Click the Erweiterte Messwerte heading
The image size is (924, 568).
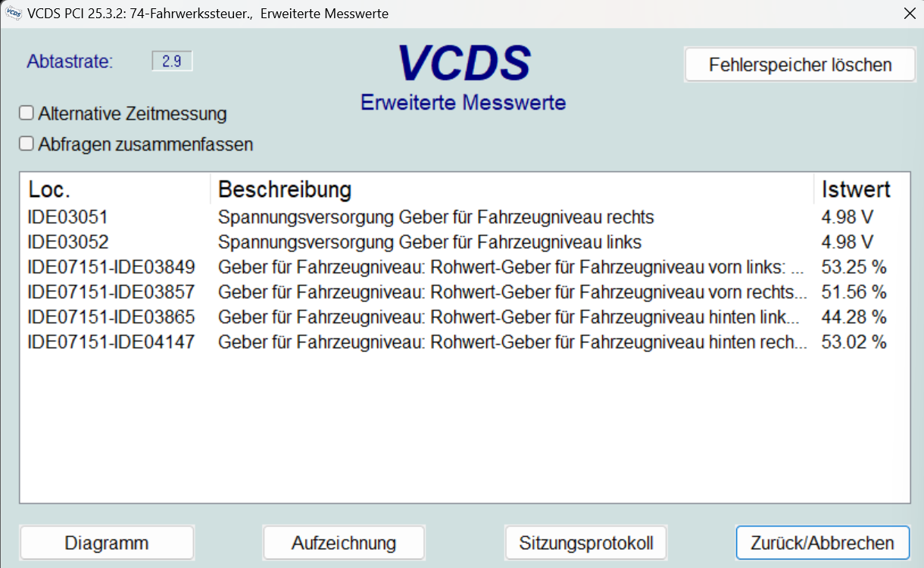click(464, 102)
